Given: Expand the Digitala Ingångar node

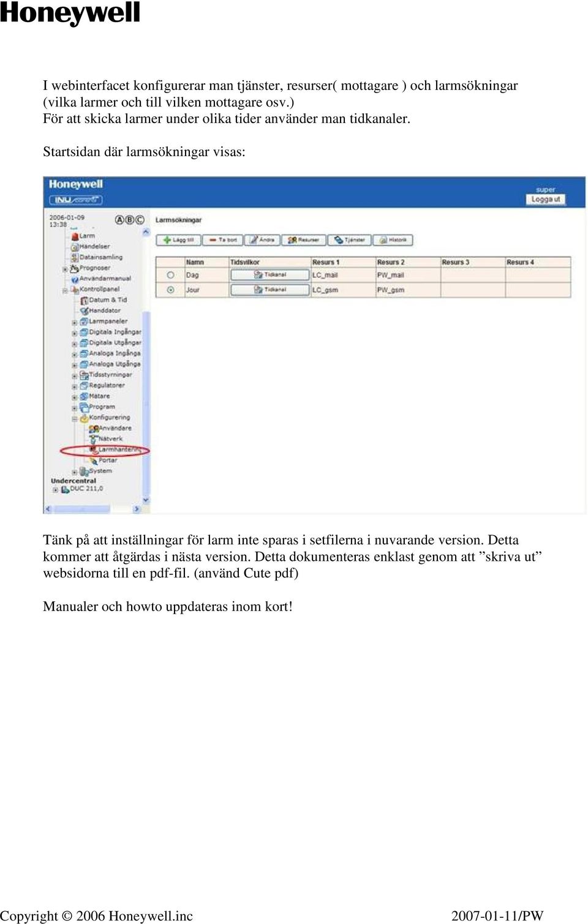Looking at the screenshot, I should coord(75,333).
